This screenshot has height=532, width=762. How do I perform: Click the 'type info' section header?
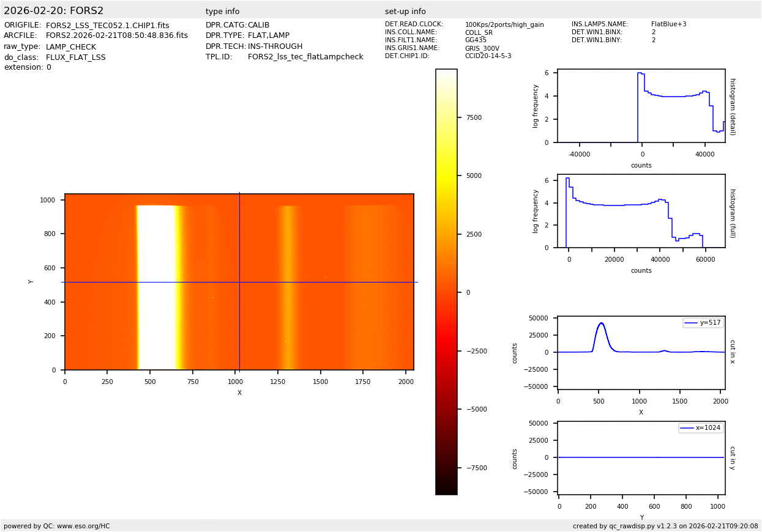click(x=222, y=12)
